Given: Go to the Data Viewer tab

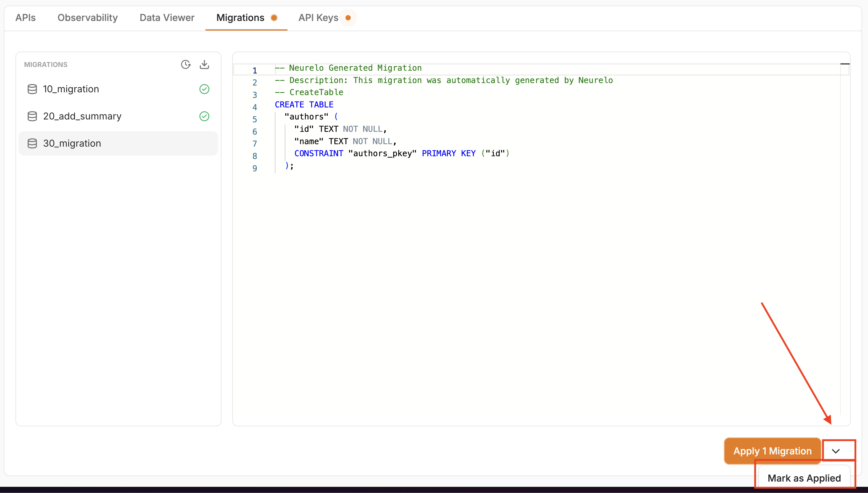Looking at the screenshot, I should 167,18.
